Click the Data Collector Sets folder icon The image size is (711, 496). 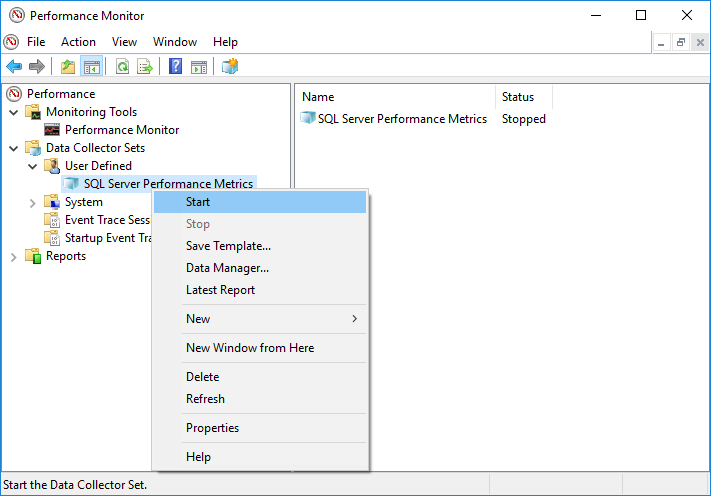[x=33, y=148]
